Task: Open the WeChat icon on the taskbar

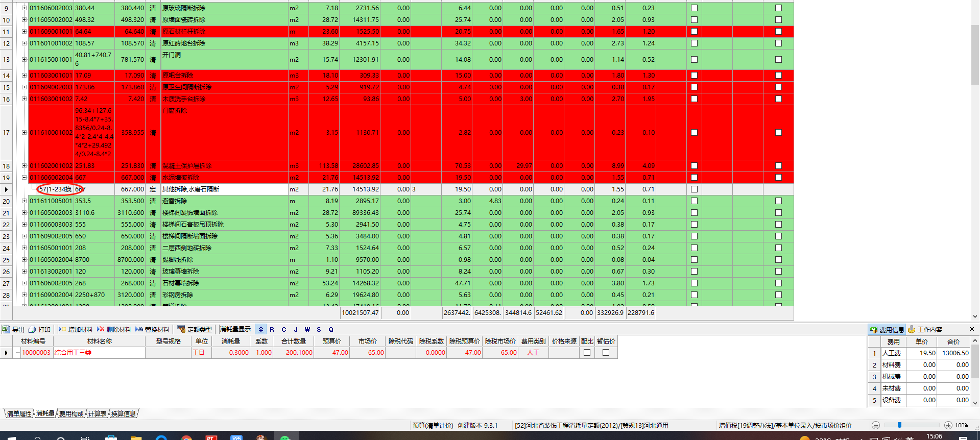Action: click(x=285, y=437)
